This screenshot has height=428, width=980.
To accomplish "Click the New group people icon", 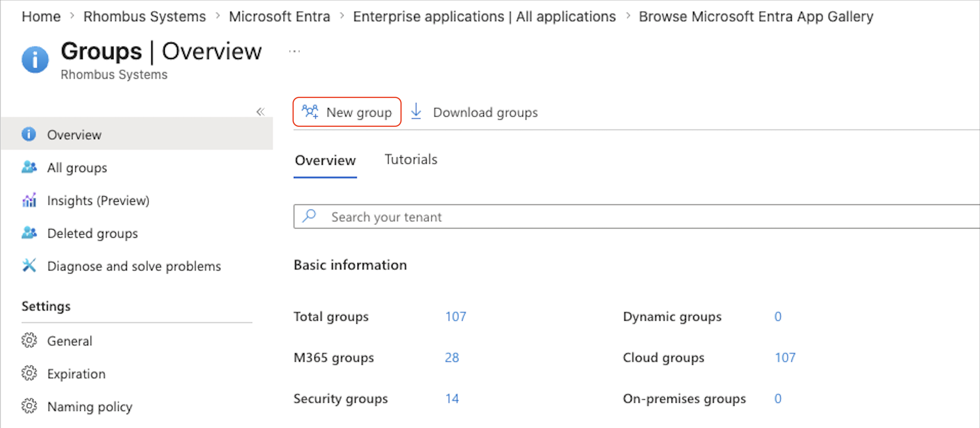I will [310, 112].
